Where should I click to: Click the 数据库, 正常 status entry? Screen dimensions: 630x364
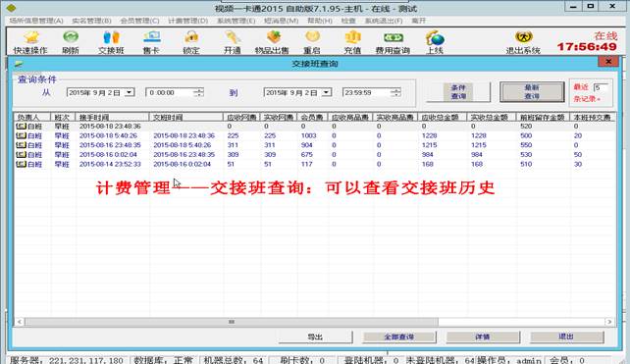(164, 360)
